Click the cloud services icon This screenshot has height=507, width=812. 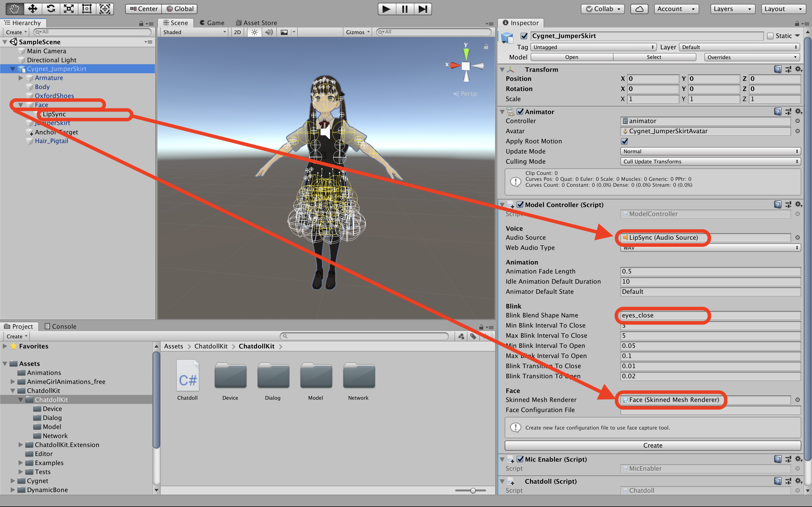[639, 9]
